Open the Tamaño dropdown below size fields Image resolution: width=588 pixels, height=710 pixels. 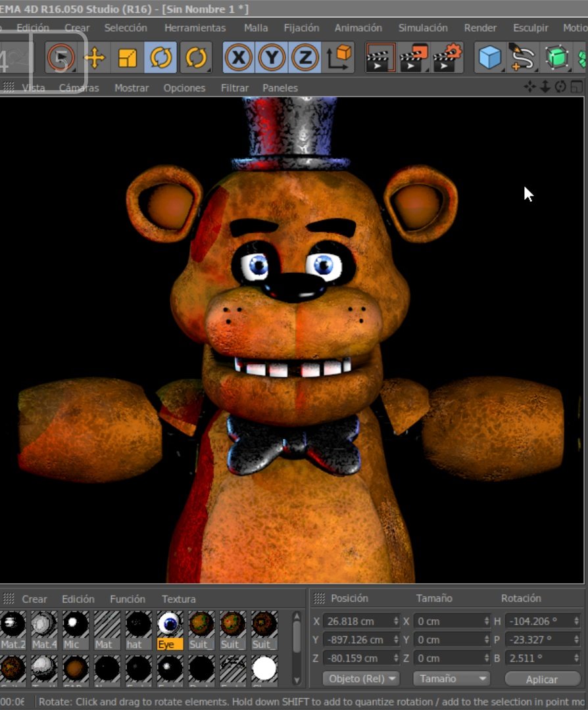[452, 678]
